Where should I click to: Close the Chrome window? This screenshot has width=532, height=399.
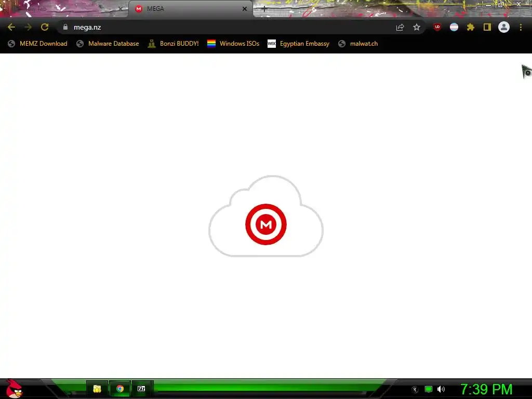519,4
